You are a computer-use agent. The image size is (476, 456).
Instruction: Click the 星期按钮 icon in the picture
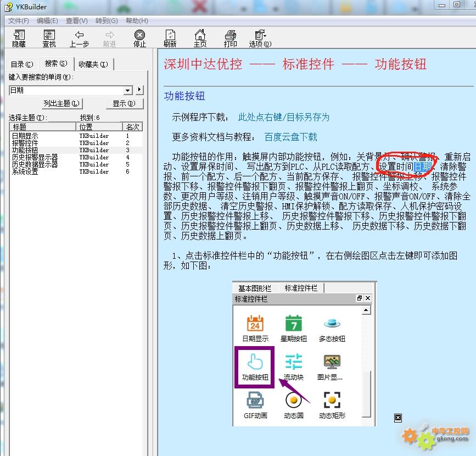tap(294, 323)
